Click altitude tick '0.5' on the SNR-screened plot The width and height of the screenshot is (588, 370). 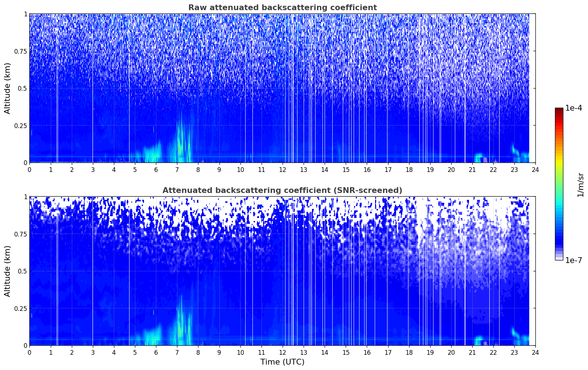(22, 271)
